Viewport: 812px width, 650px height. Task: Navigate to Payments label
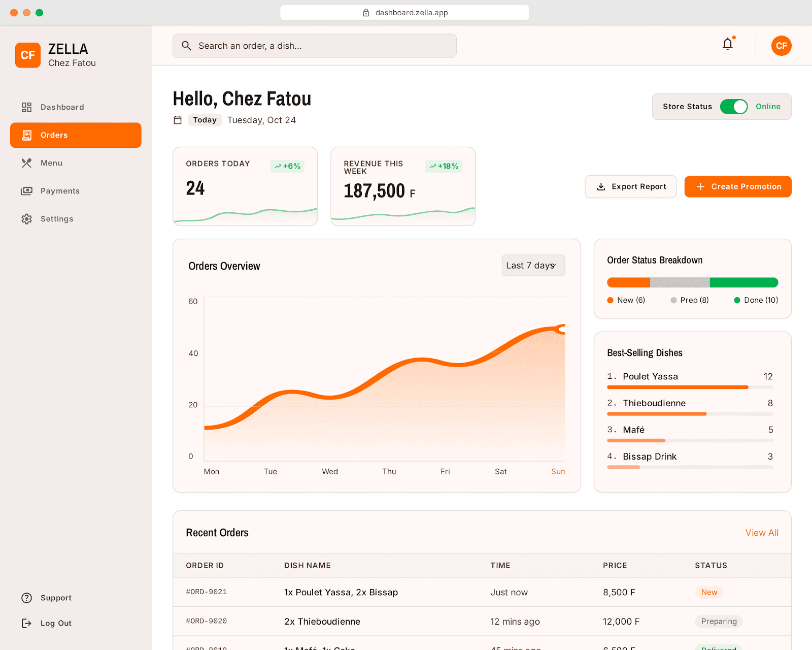tap(60, 191)
